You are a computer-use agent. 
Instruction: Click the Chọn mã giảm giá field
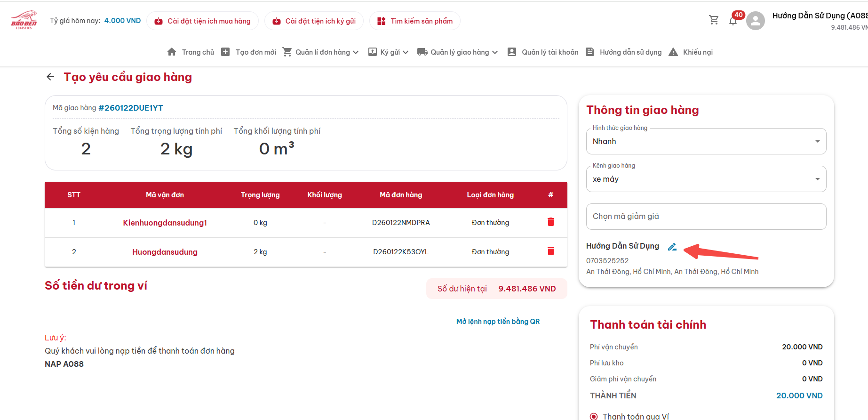pos(706,217)
